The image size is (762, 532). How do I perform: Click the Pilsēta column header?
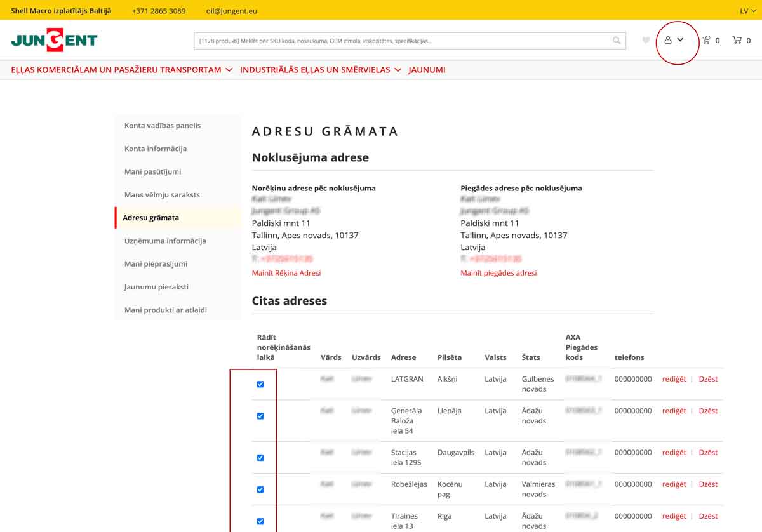click(450, 357)
